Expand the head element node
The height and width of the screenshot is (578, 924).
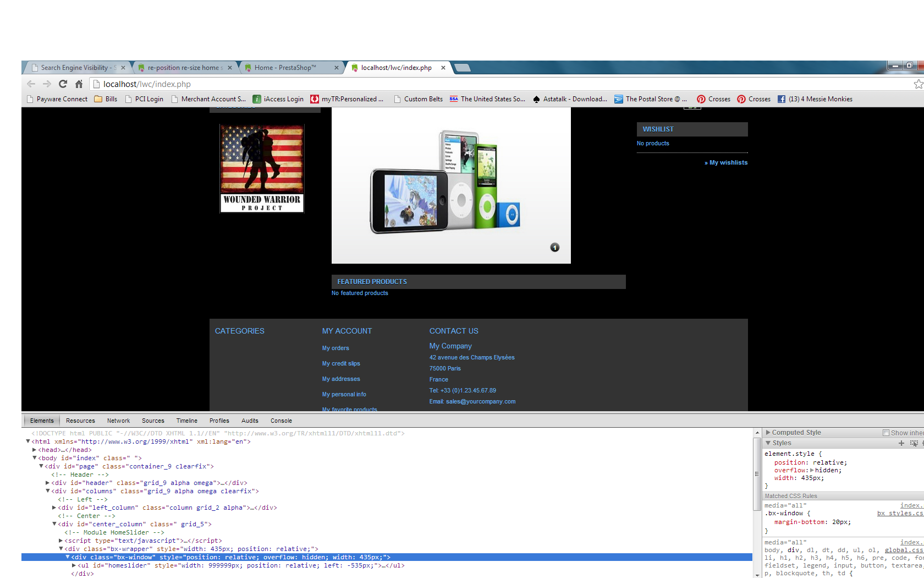(x=35, y=450)
